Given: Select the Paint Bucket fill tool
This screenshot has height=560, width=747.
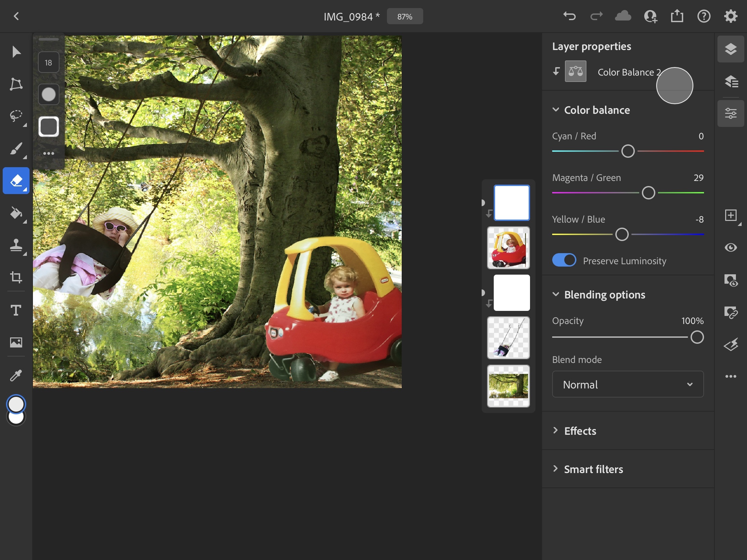Looking at the screenshot, I should 16,213.
